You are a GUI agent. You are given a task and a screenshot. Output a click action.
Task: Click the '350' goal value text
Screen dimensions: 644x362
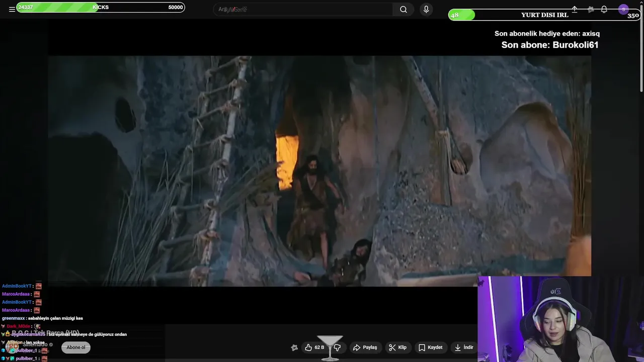point(633,15)
